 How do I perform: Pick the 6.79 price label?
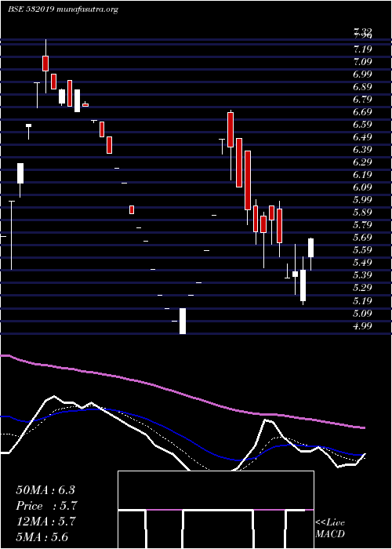pos(362,100)
